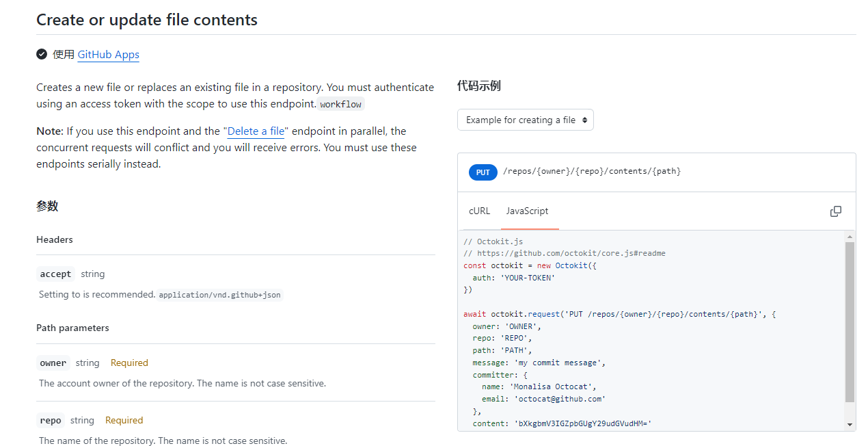Click the "Note:" bold label

coord(50,131)
